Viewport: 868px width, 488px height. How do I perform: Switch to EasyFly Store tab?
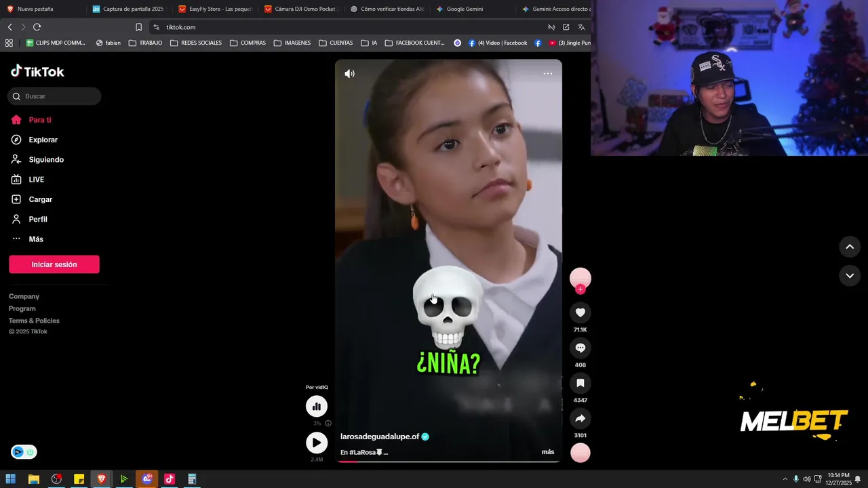coord(214,9)
